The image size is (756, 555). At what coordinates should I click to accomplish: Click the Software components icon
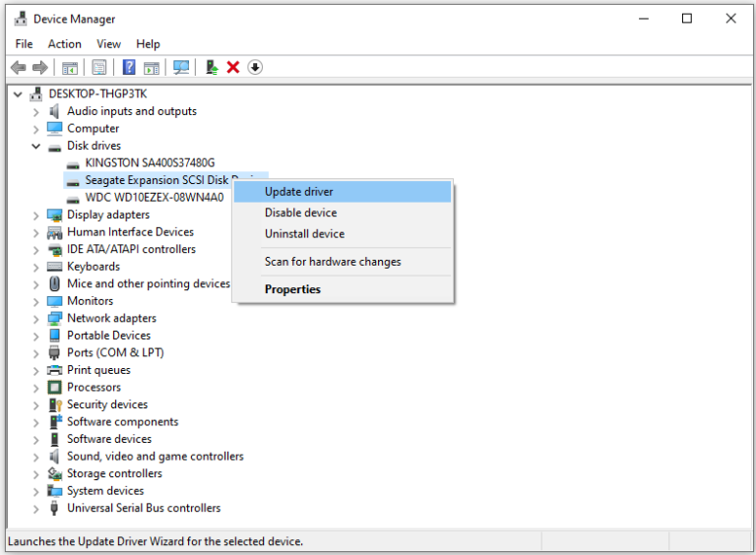pyautogui.click(x=55, y=422)
